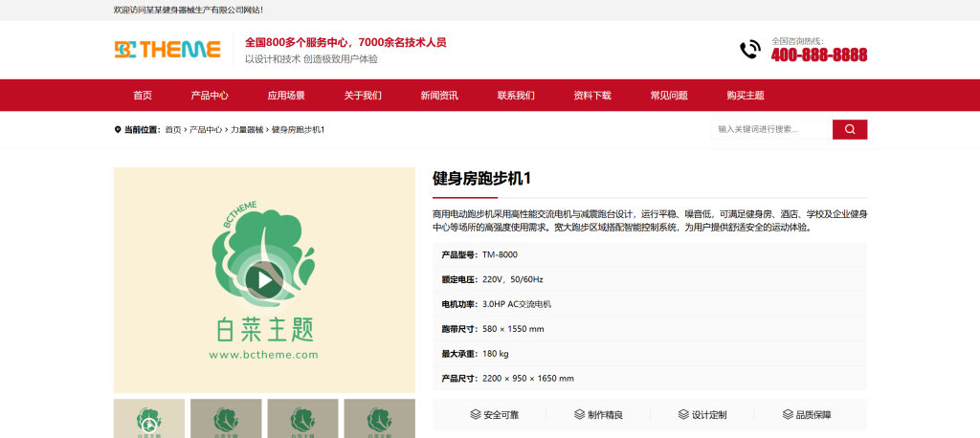Open the 产品中心 navigation menu item
Image resolution: width=980 pixels, height=438 pixels.
[210, 96]
